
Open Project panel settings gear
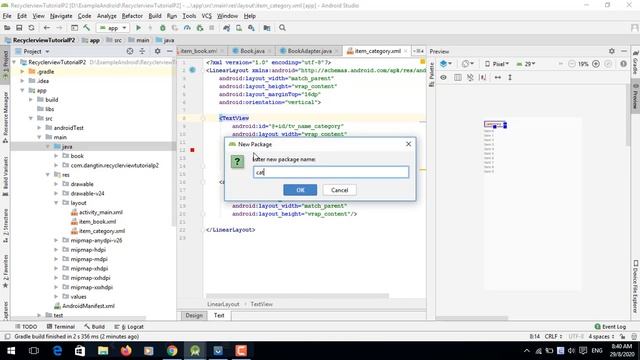pyautogui.click(x=158, y=51)
